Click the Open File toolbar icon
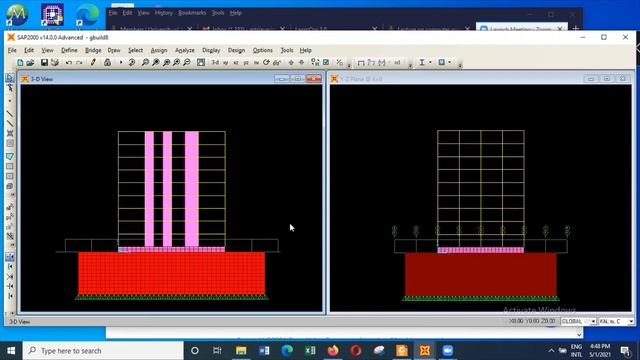This screenshot has height=360, width=640. [30, 62]
